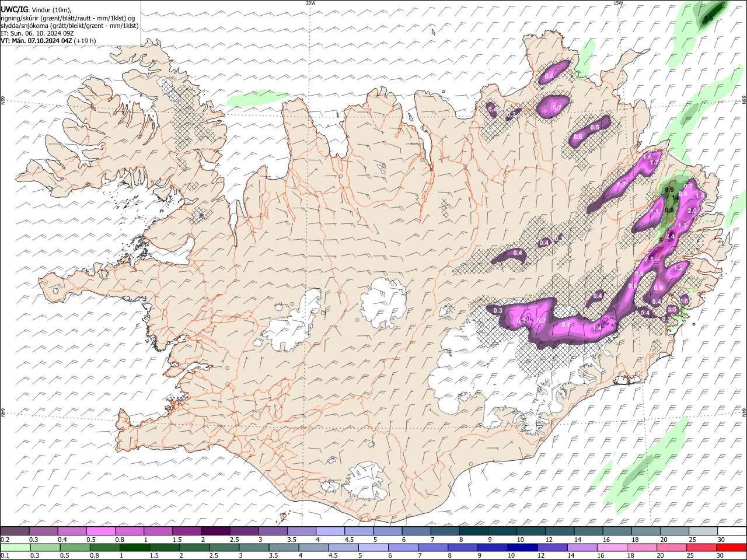The height and width of the screenshot is (560, 747).
Task: Pick the bright pink 0.5 swatch, snow scale
Action: [x=100, y=531]
